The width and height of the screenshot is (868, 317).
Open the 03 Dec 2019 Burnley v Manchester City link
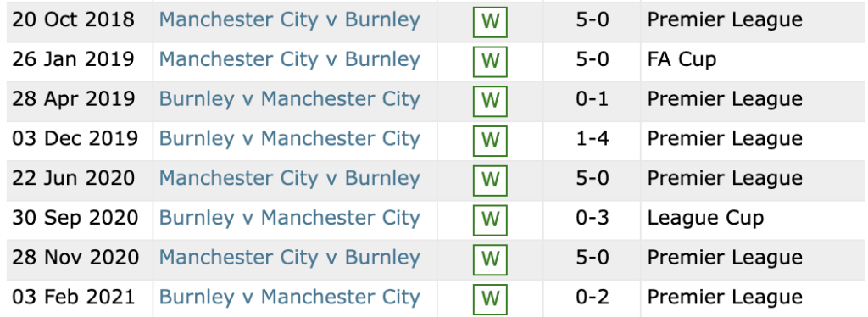(x=290, y=138)
